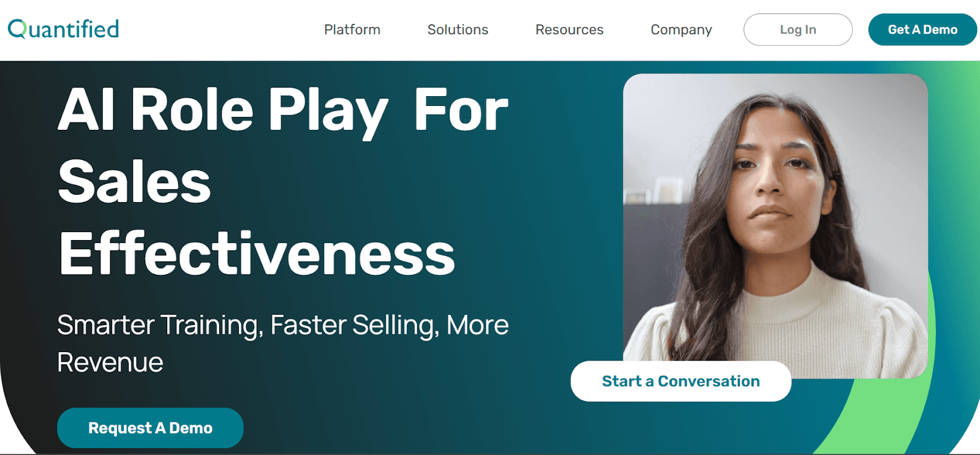Click the word 'Sales' in the headline
Image resolution: width=980 pixels, height=455 pixels.
point(134,182)
